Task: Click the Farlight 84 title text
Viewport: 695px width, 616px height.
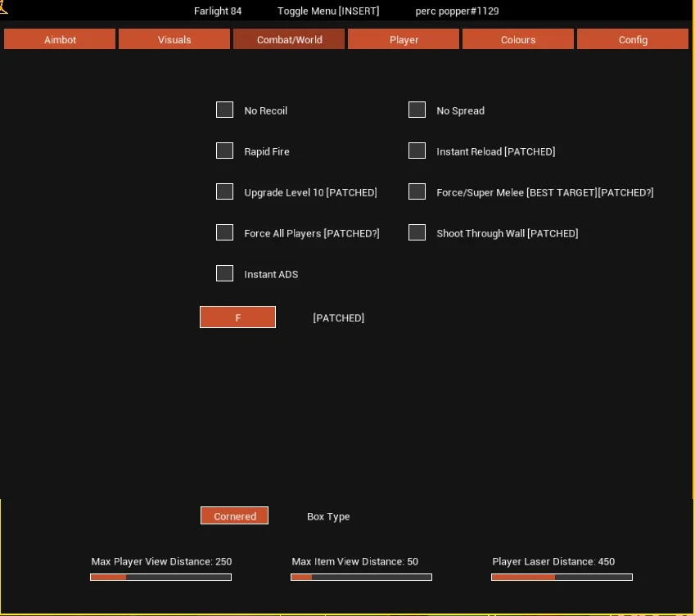Action: (x=218, y=11)
